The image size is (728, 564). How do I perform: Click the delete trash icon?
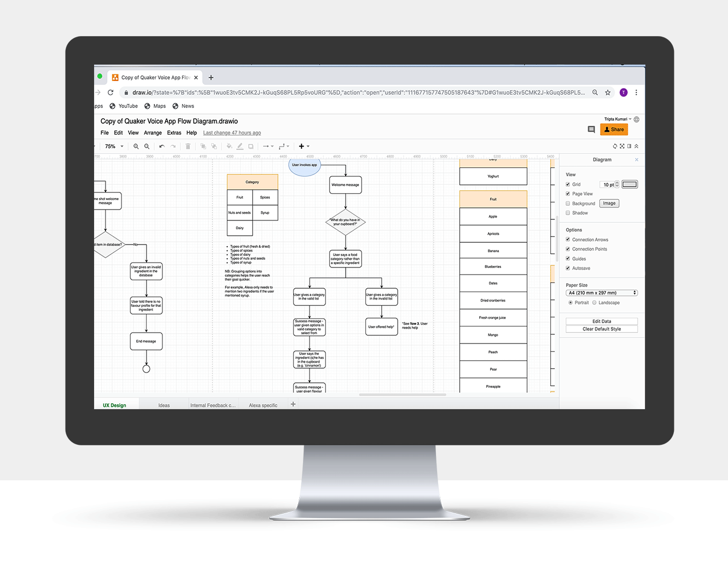point(188,147)
